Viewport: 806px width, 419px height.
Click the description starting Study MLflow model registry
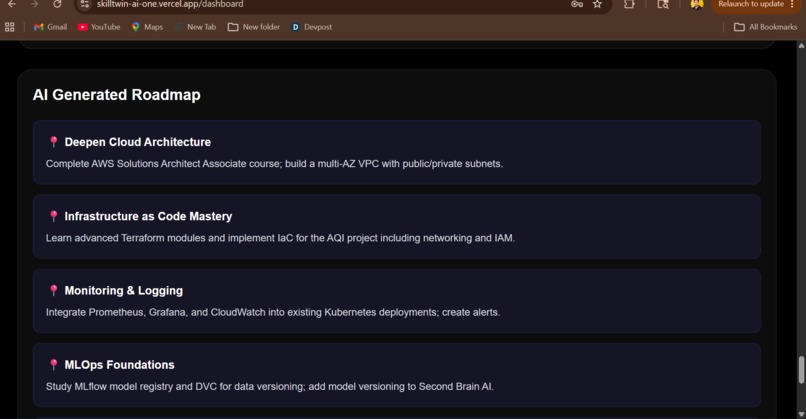(x=270, y=387)
